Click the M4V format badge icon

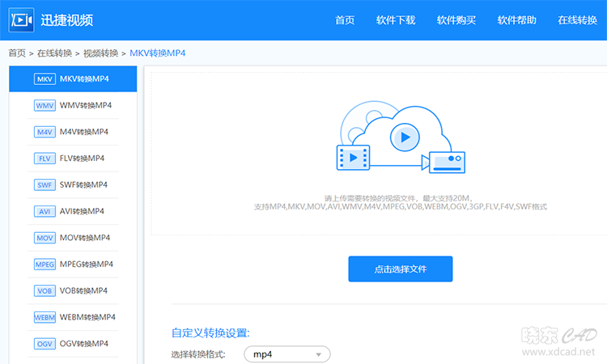(x=45, y=132)
